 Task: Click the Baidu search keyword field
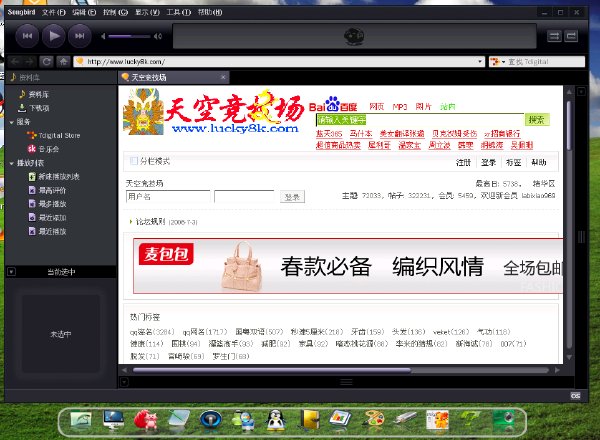[x=420, y=120]
